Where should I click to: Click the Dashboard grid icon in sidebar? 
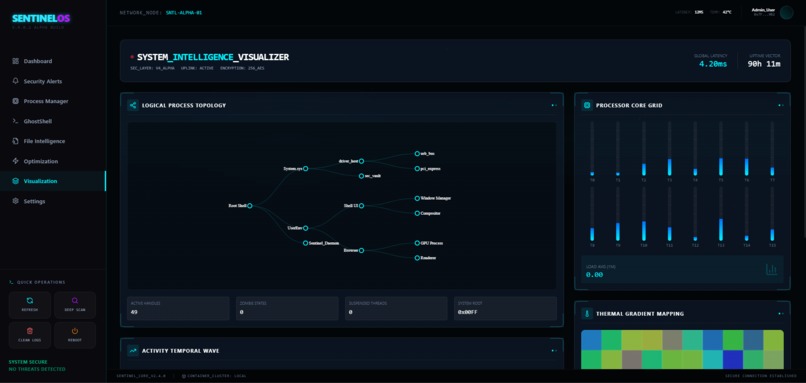(15, 61)
